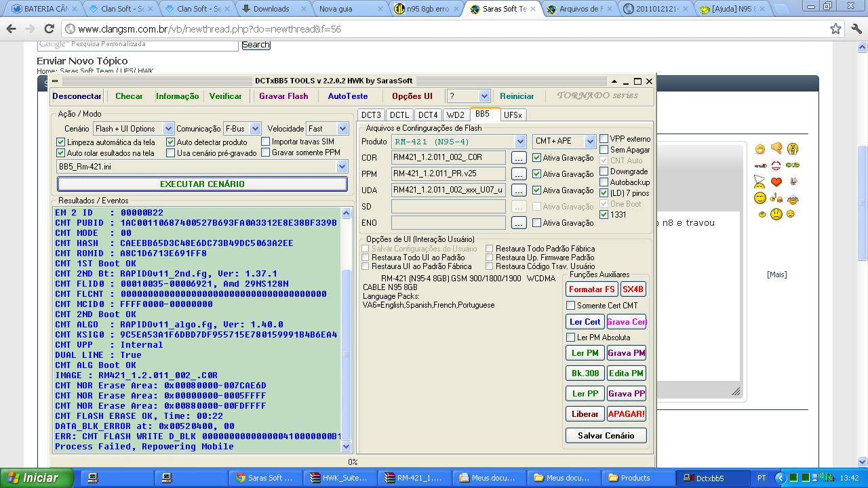868x488 pixels.
Task: Enable Importar travas SIM
Action: 266,142
